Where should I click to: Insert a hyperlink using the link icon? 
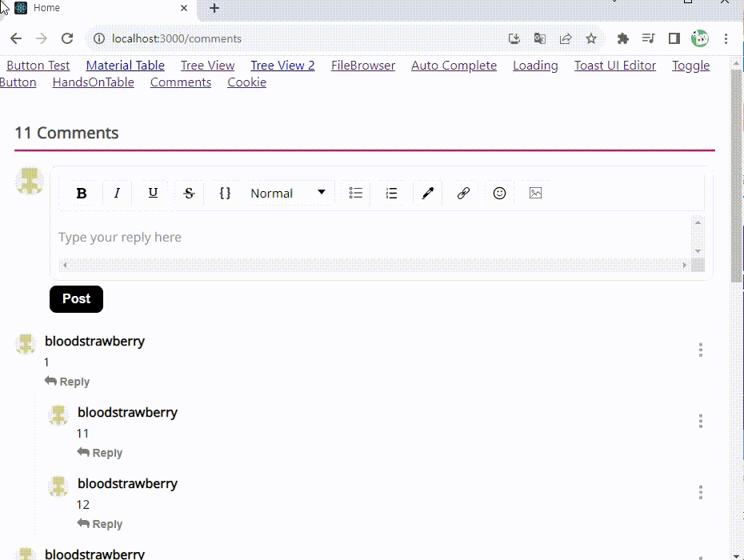coord(463,193)
